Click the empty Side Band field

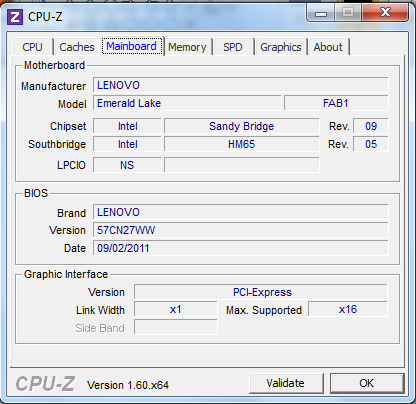176,327
